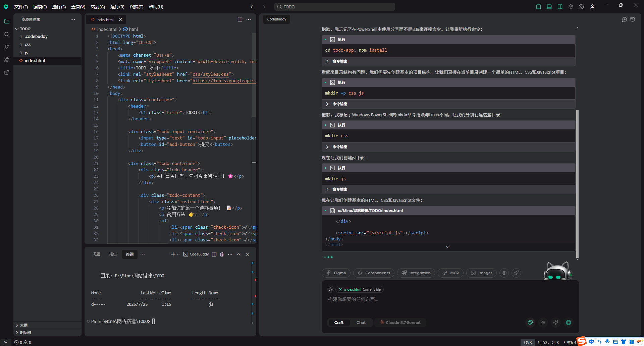Image resolution: width=644 pixels, height=346 pixels.
Task: Open more actions for the editor group
Action: [x=249, y=19]
